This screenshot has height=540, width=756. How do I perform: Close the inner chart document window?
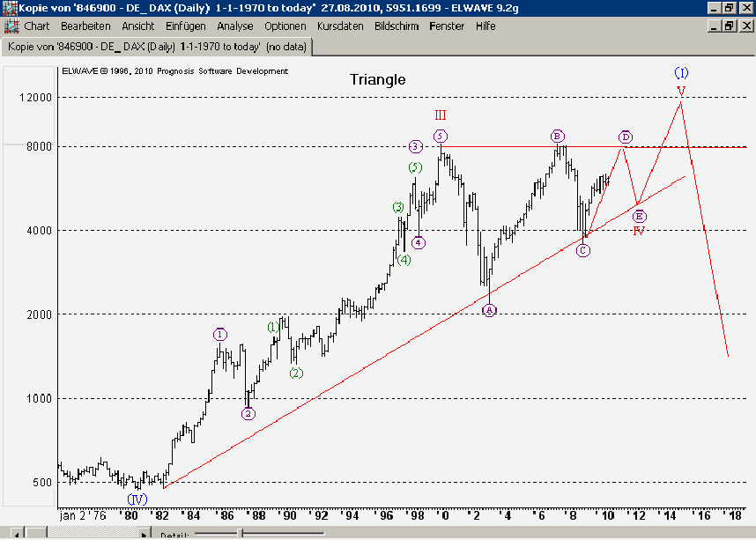pos(746,26)
